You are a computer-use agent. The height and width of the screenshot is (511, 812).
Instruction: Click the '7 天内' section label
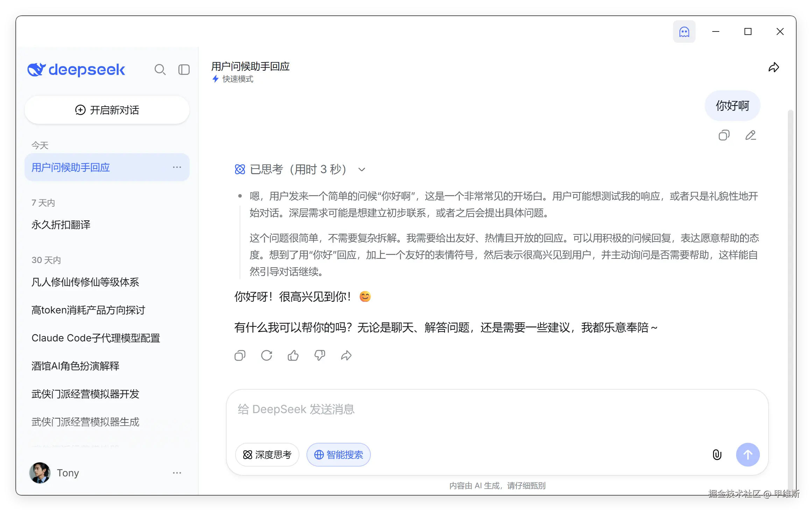pyautogui.click(x=43, y=203)
